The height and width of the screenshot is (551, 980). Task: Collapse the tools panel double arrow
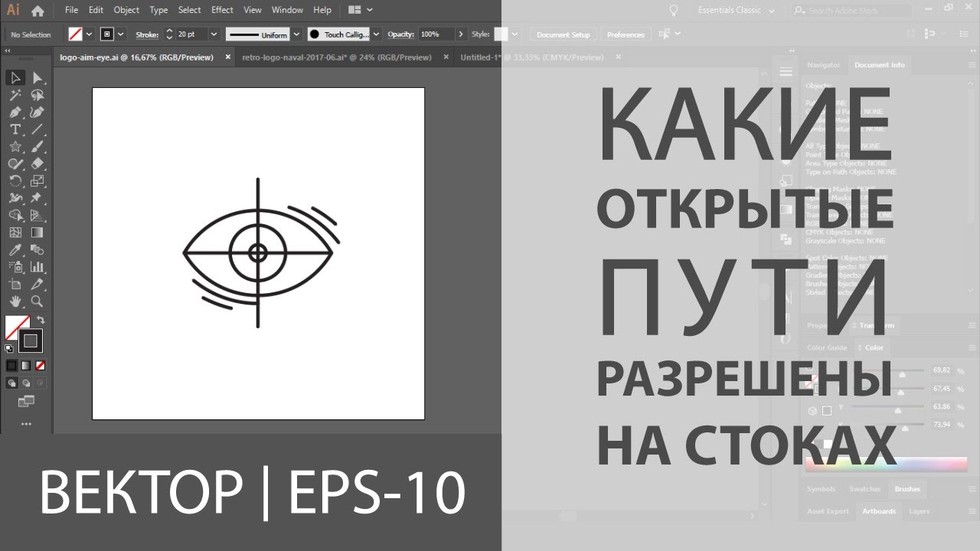[8, 51]
